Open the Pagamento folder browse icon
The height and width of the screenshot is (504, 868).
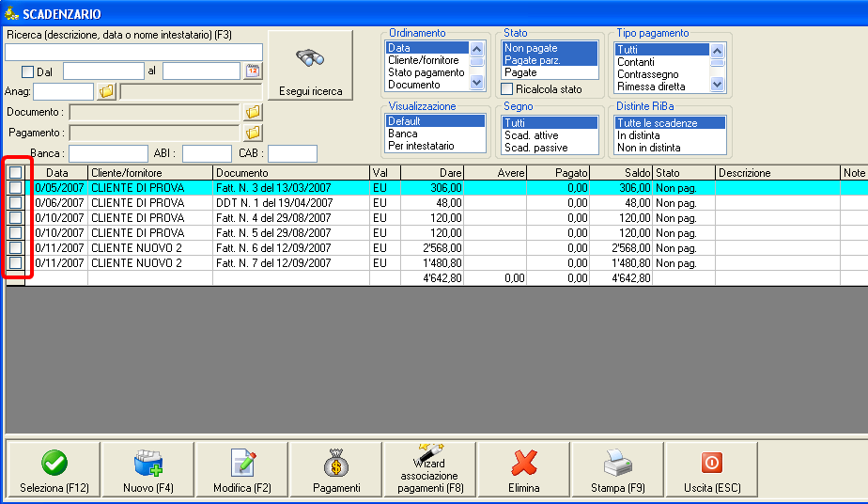click(x=253, y=133)
